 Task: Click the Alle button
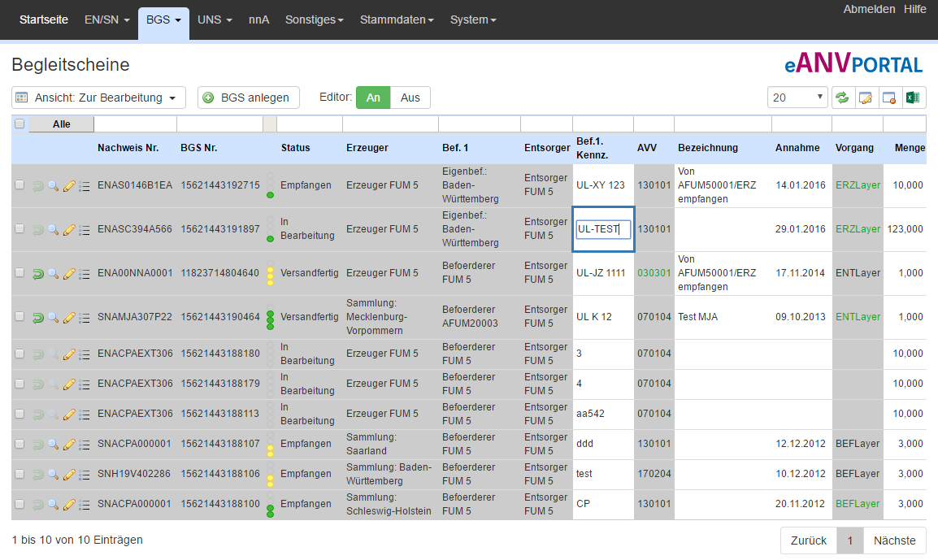tap(61, 124)
